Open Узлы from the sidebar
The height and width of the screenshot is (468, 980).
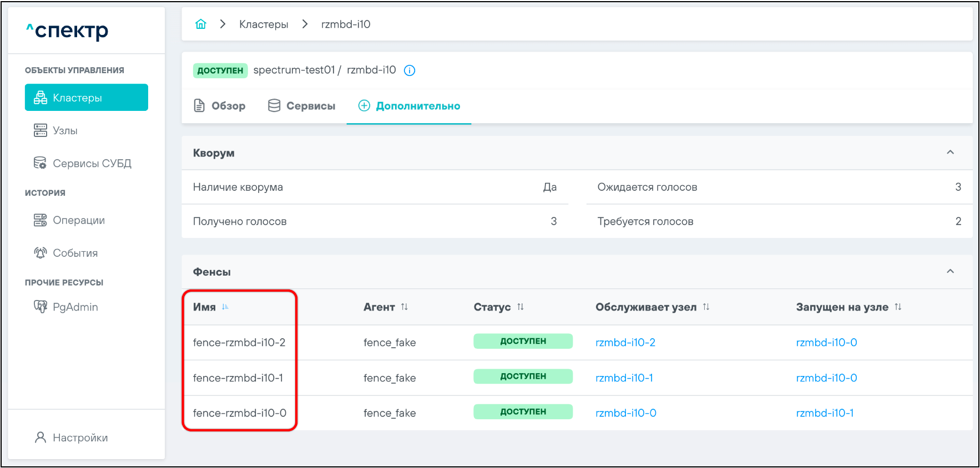point(65,131)
